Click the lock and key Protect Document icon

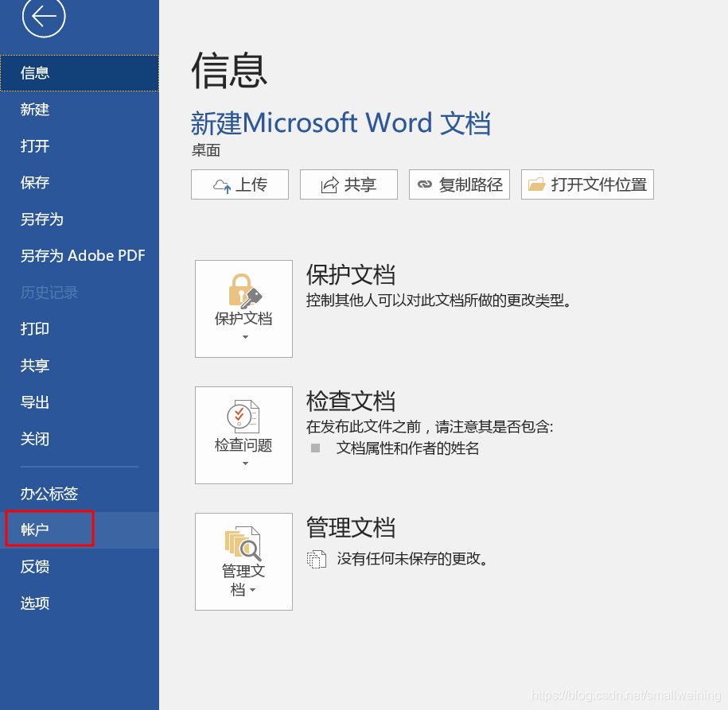(x=245, y=291)
